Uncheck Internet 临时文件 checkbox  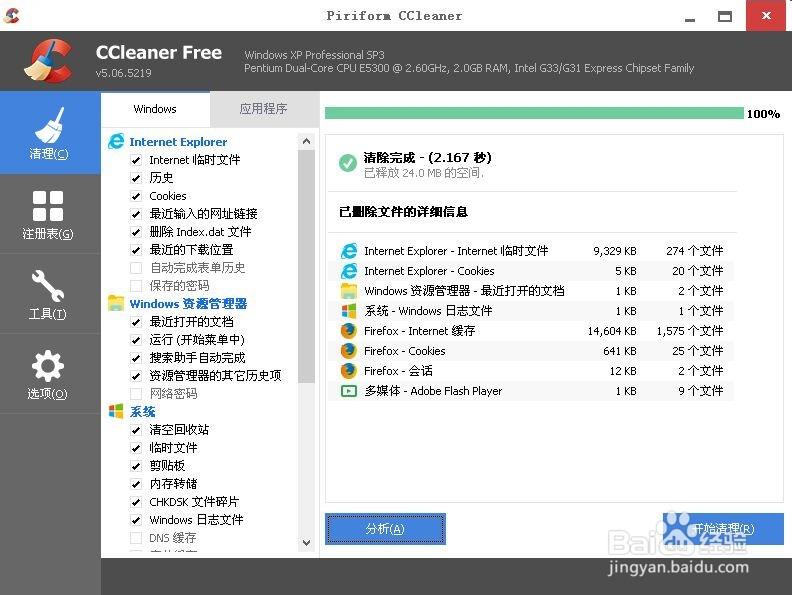[x=136, y=160]
